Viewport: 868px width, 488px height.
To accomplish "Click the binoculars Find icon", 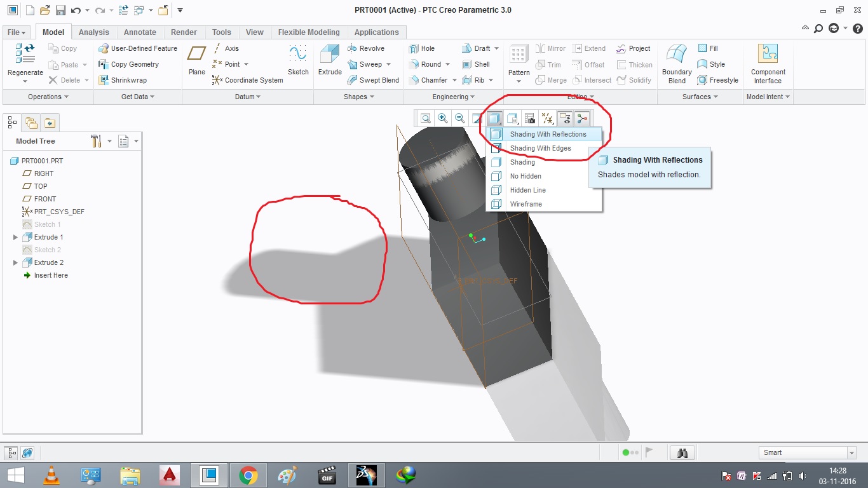I will [683, 453].
